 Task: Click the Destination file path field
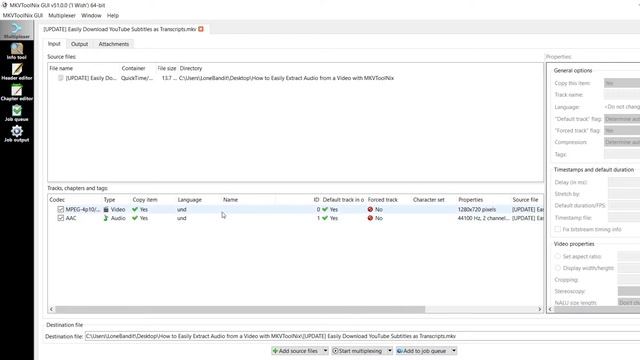(362, 336)
